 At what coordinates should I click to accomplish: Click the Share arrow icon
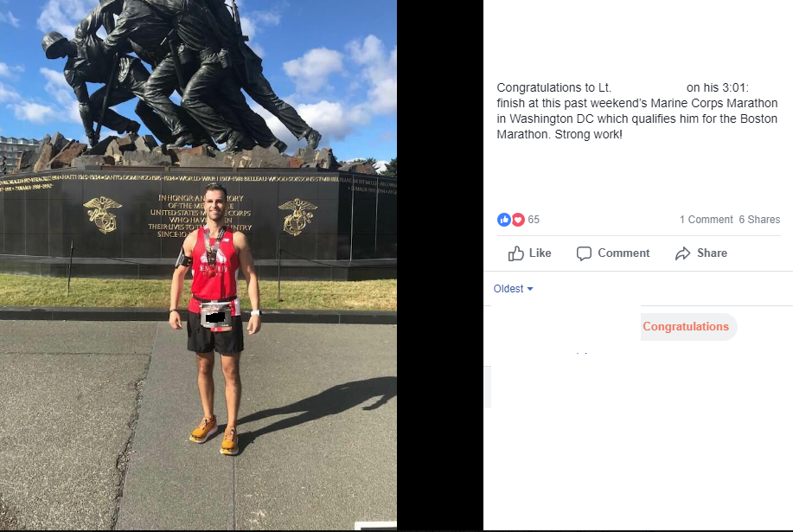(683, 253)
